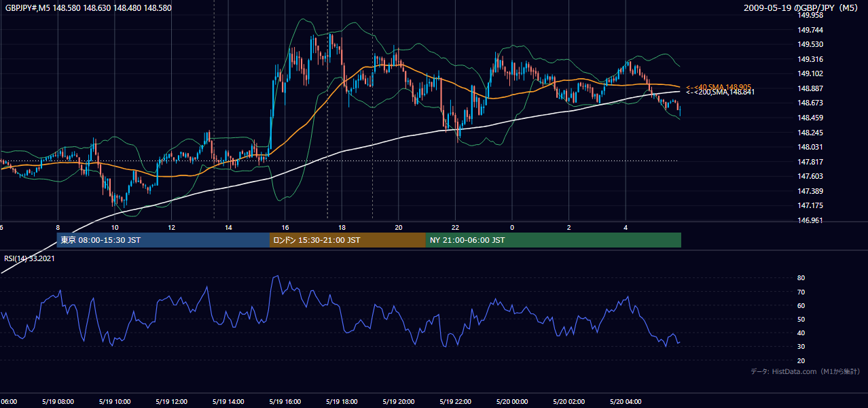Click the RSI(14) 33.2021 indicator label
The image size is (868, 408).
pyautogui.click(x=29, y=258)
